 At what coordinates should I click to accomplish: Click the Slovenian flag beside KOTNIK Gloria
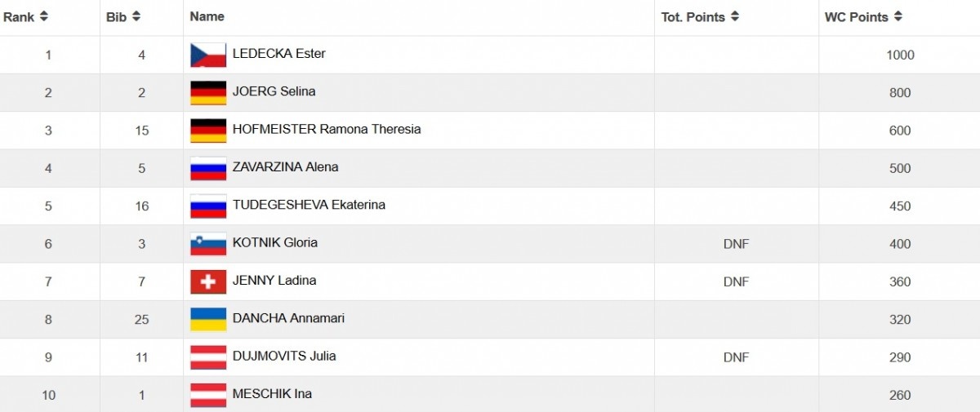[208, 243]
